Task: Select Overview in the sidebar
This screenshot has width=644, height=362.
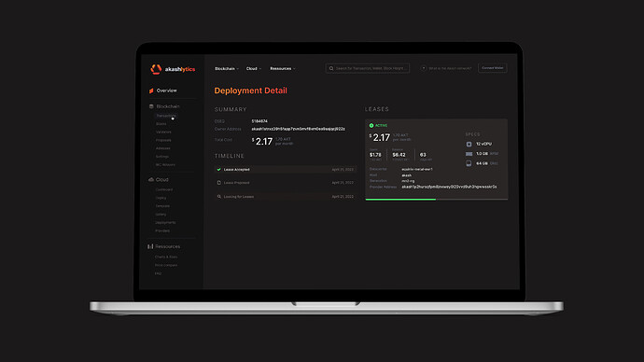Action: [166, 90]
